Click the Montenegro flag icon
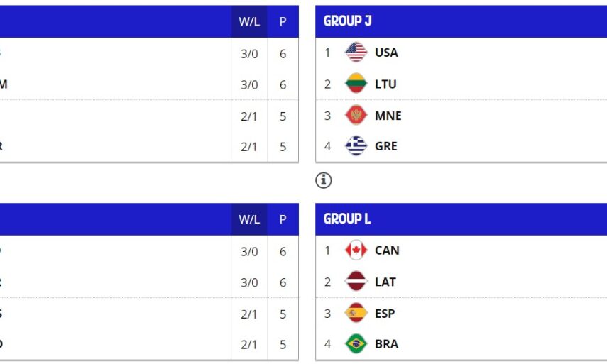 tap(356, 115)
